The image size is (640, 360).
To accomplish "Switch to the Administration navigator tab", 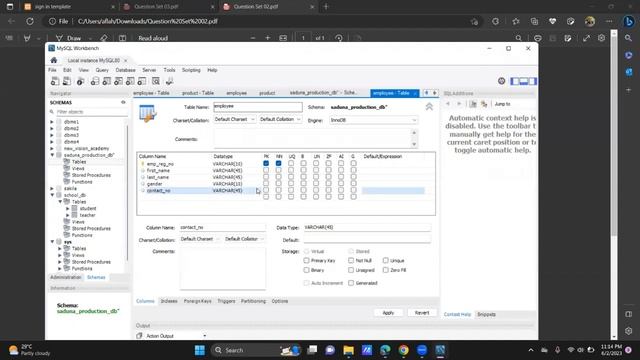I will (66, 278).
